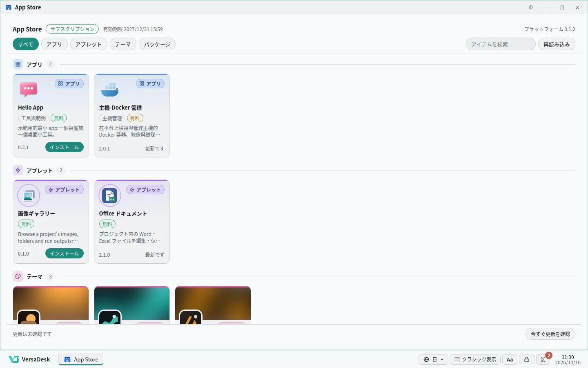
Task: Click the 有料 tag on Docker card
Action: pos(135,118)
